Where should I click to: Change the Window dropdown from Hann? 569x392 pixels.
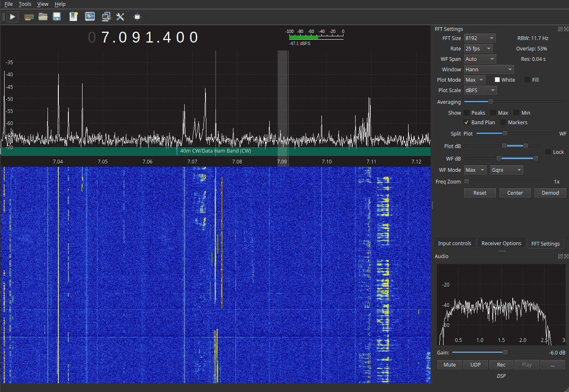(489, 69)
